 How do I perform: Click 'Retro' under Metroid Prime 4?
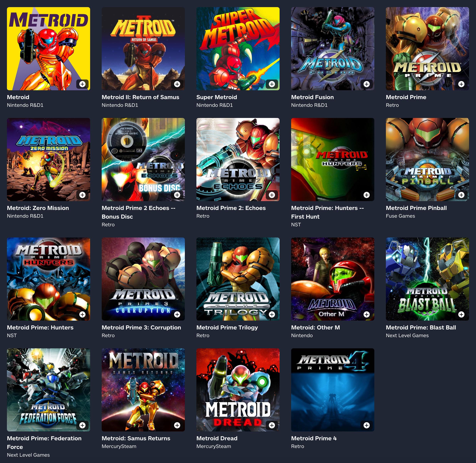(x=298, y=446)
